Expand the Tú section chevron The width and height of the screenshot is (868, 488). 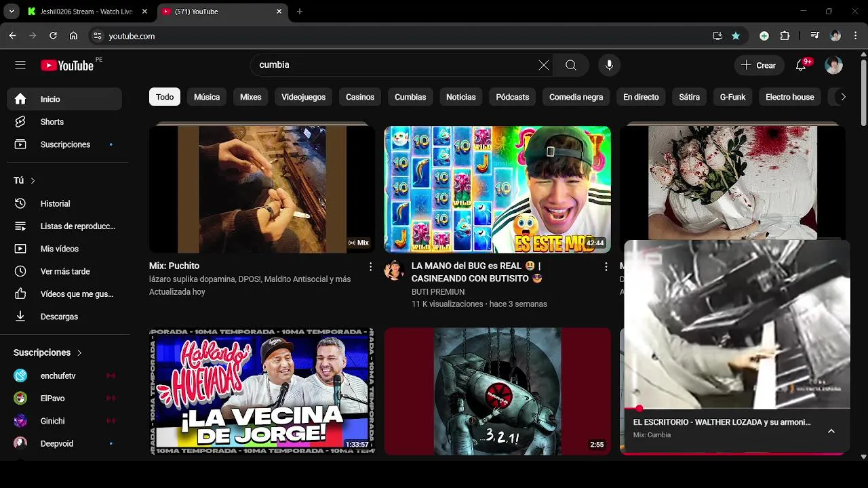(33, 180)
